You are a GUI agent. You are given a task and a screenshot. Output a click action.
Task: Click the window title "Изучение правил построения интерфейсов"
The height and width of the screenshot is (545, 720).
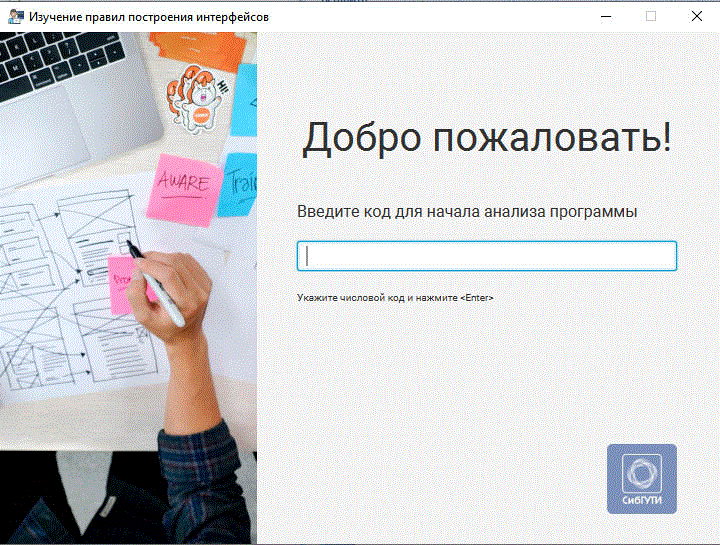pos(148,17)
